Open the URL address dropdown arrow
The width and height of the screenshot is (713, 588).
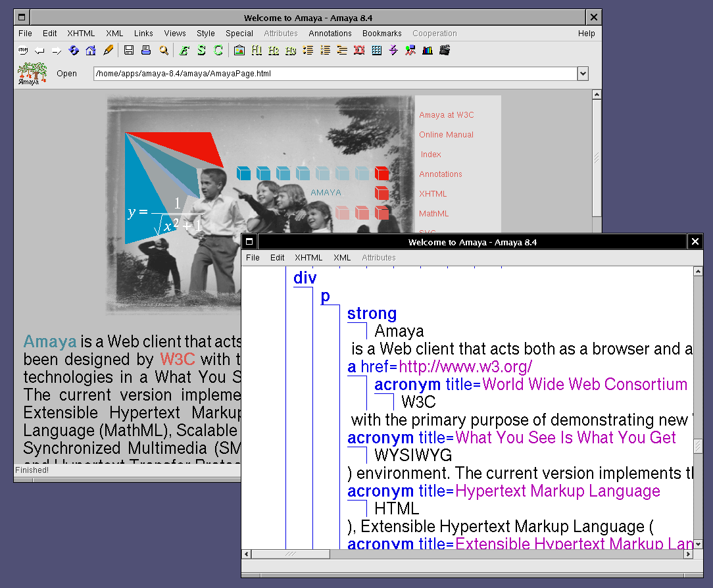pos(583,74)
